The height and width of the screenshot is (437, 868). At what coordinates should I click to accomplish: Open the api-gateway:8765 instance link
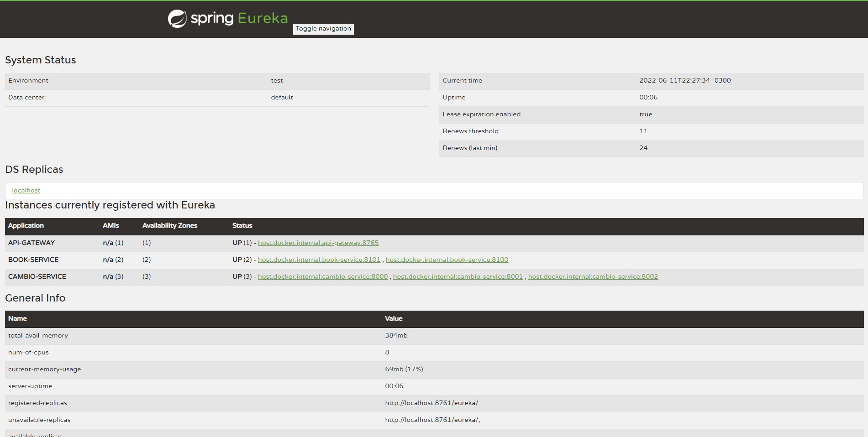(x=318, y=243)
